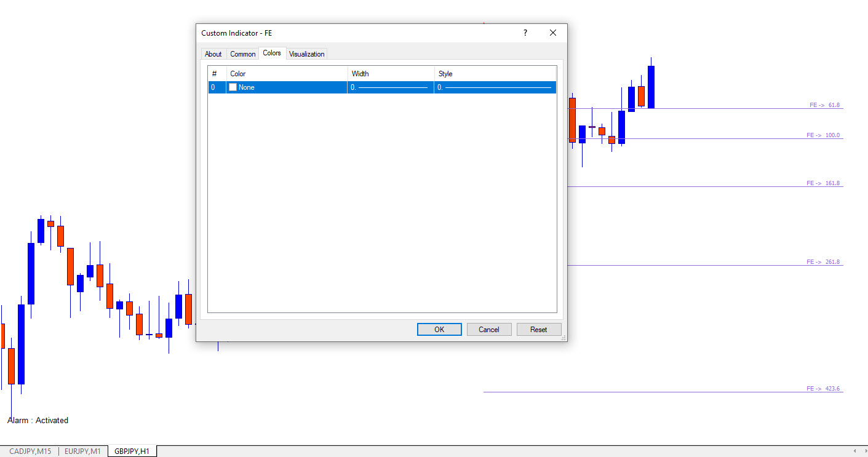Click the chart tabs scroll left arrow
This screenshot has height=457, width=868.
click(x=854, y=451)
